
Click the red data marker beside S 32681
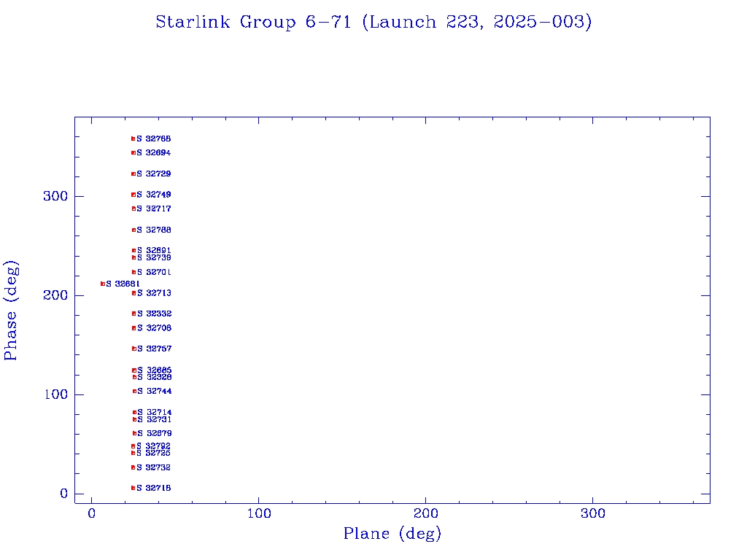click(x=102, y=284)
